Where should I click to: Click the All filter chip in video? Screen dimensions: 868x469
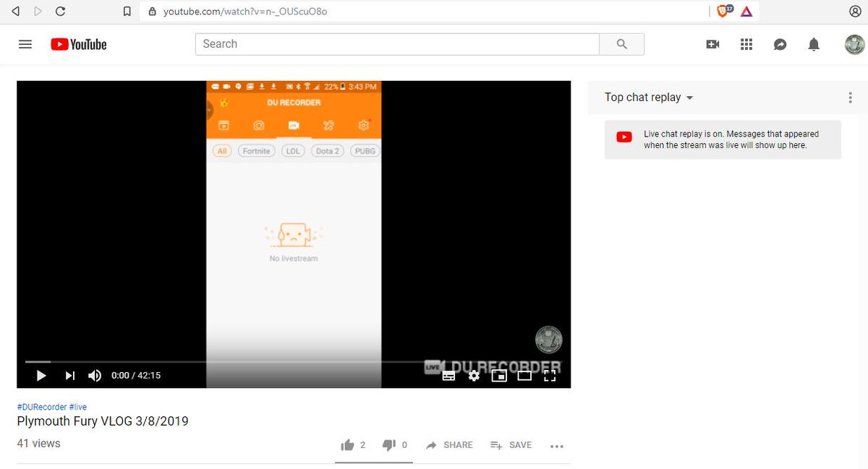222,151
